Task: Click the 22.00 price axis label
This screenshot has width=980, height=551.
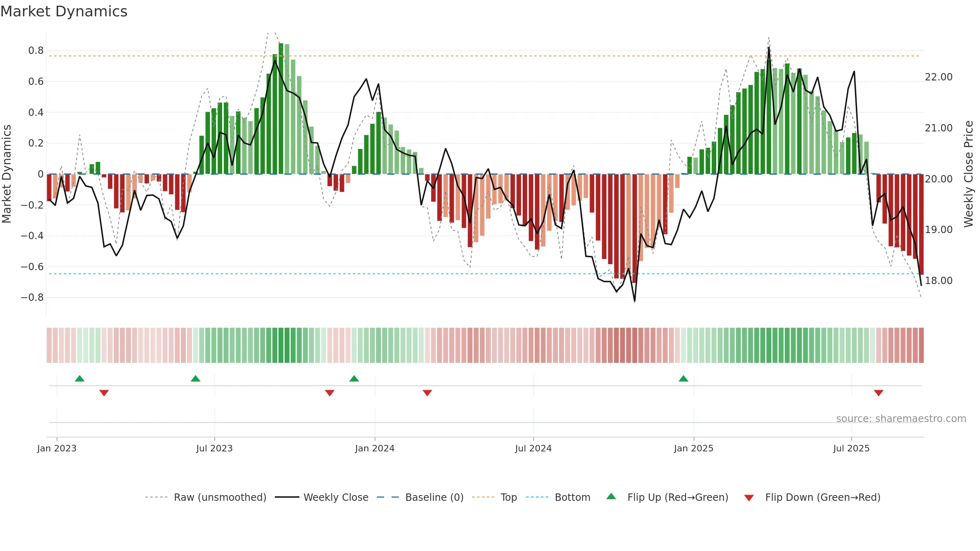Action: click(x=939, y=77)
